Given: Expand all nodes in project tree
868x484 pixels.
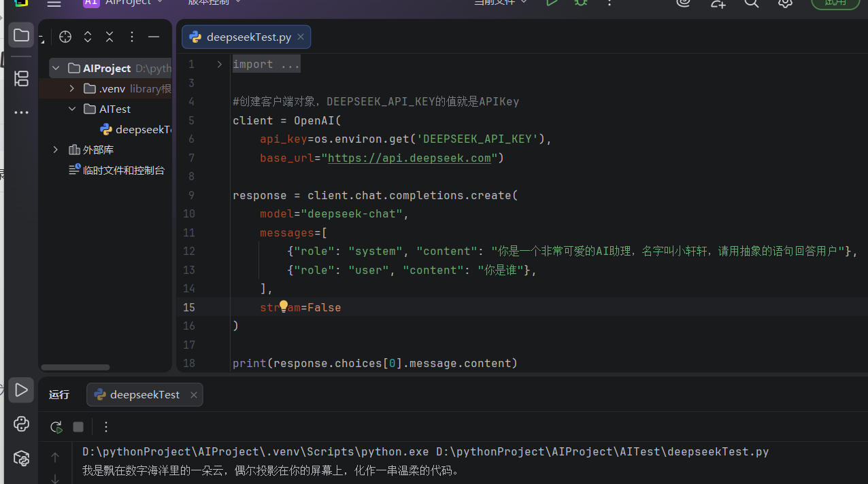Looking at the screenshot, I should tap(88, 37).
